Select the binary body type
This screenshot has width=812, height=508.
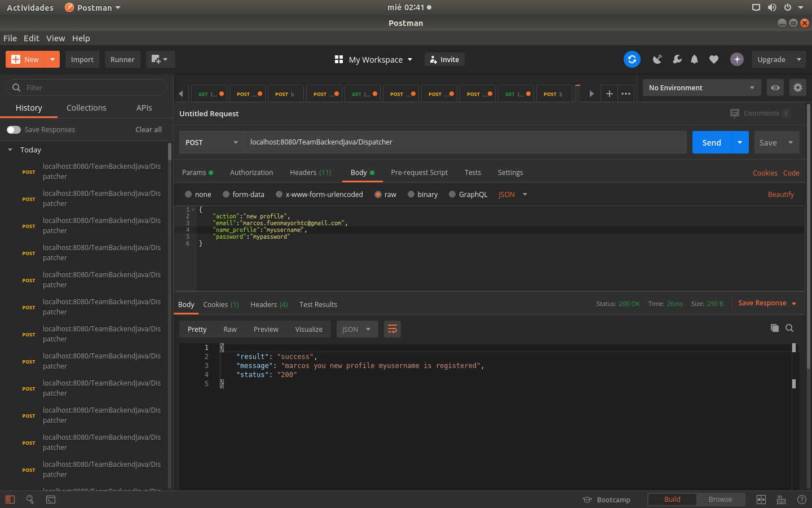[411, 194]
